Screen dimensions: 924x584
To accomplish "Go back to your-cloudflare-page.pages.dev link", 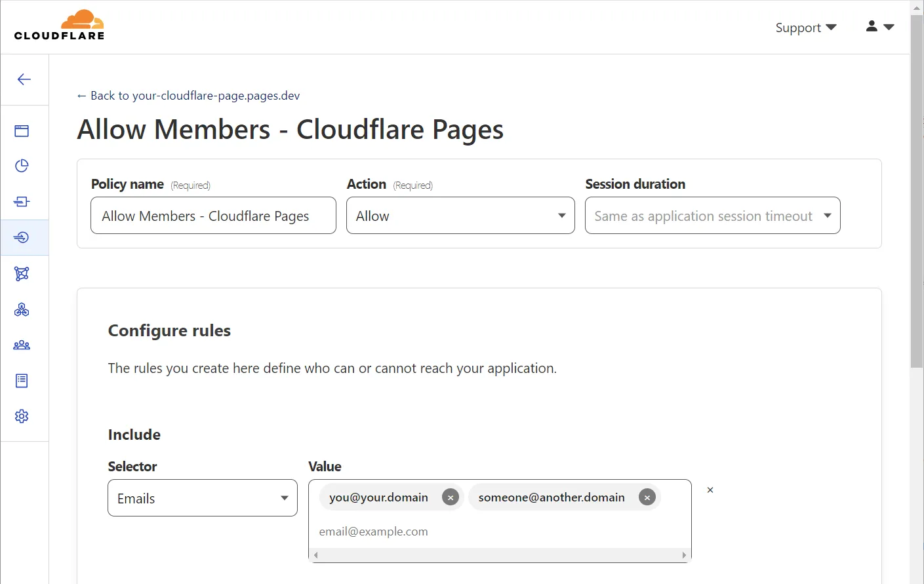I will (x=189, y=96).
